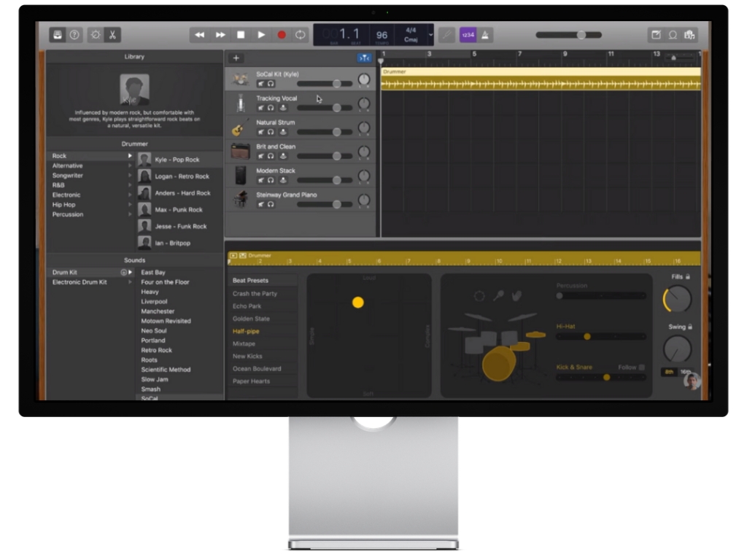Select drummer Ian - Britpop
Viewport: 747px width, 560px height.
click(x=179, y=243)
